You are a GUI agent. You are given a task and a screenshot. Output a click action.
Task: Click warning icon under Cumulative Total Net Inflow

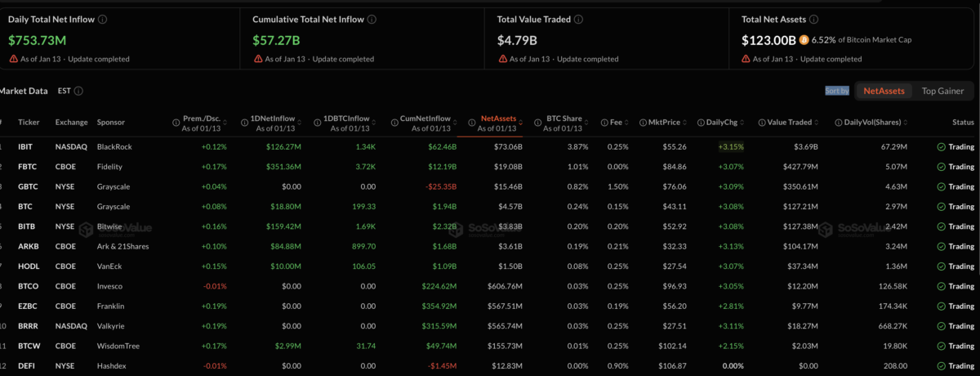[x=257, y=59]
